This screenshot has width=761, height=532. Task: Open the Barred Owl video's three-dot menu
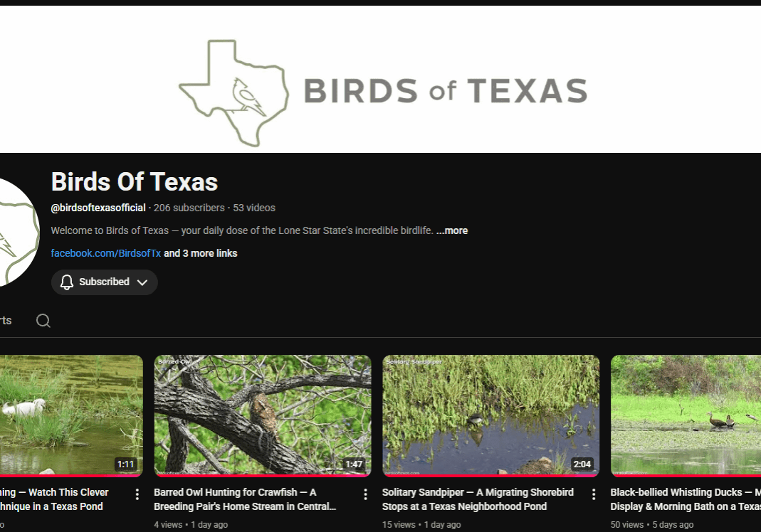[365, 494]
